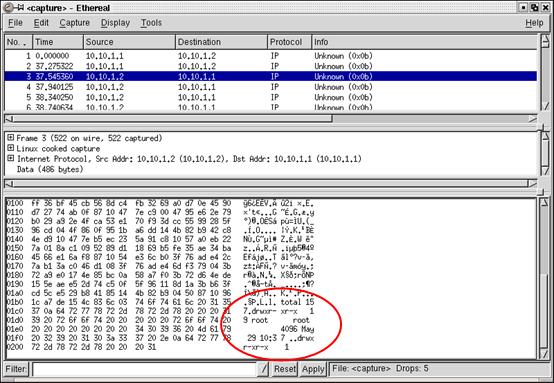Click the hex pane vertical scrollbar thumb
Screen dimensions: 554x383
coord(544,312)
